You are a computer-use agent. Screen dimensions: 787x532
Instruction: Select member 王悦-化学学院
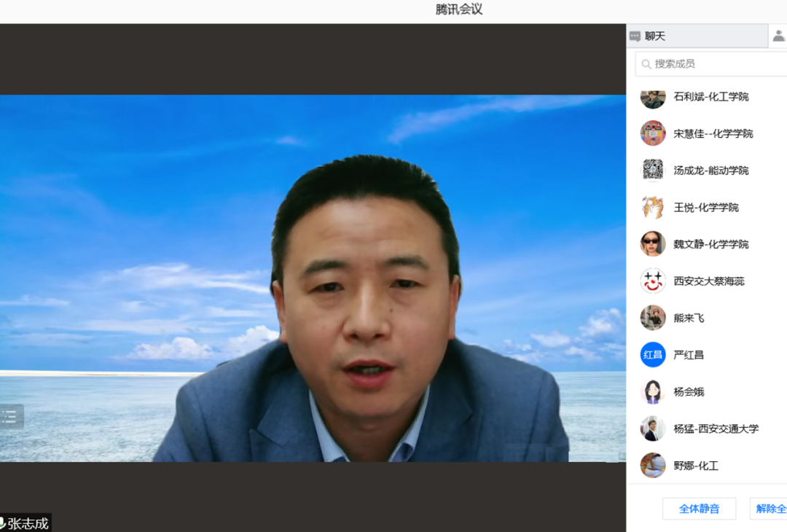click(x=705, y=208)
